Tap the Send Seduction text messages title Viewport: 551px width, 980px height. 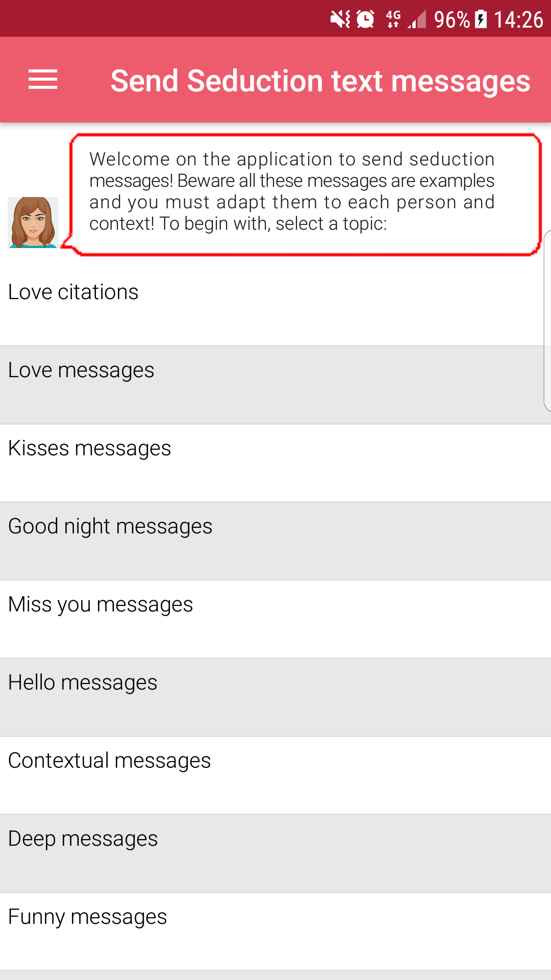(320, 81)
